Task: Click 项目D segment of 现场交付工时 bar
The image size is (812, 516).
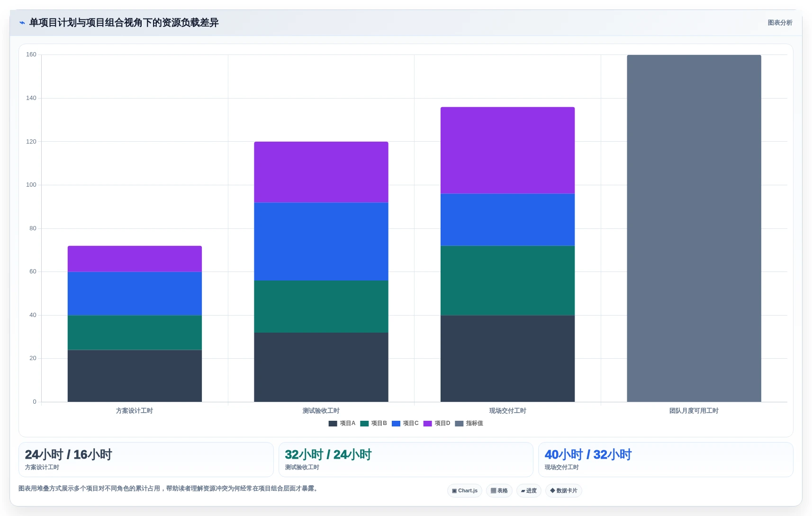Action: click(507, 150)
